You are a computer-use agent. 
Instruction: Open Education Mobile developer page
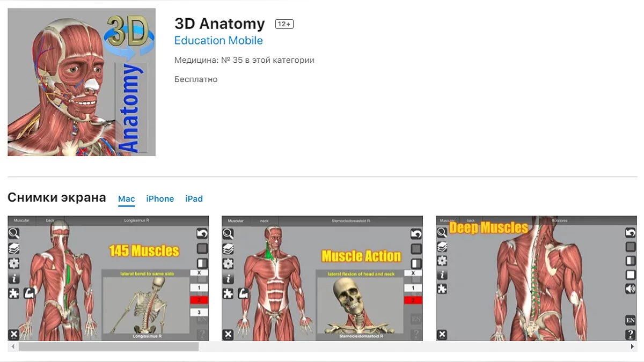click(x=218, y=41)
